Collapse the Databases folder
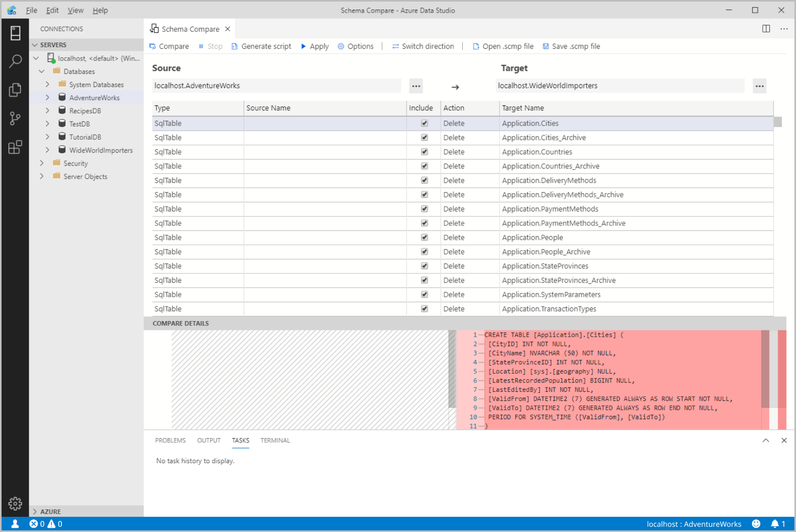This screenshot has height=532, width=796. pyautogui.click(x=42, y=71)
